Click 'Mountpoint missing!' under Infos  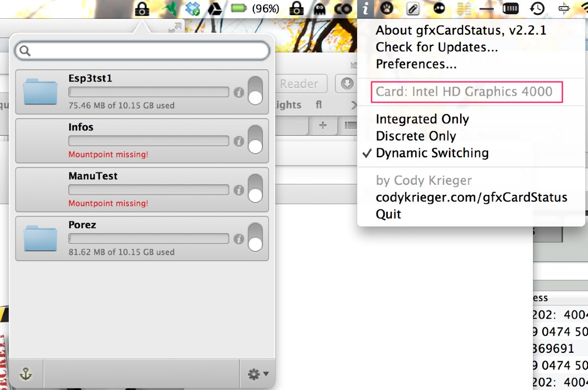coord(108,154)
